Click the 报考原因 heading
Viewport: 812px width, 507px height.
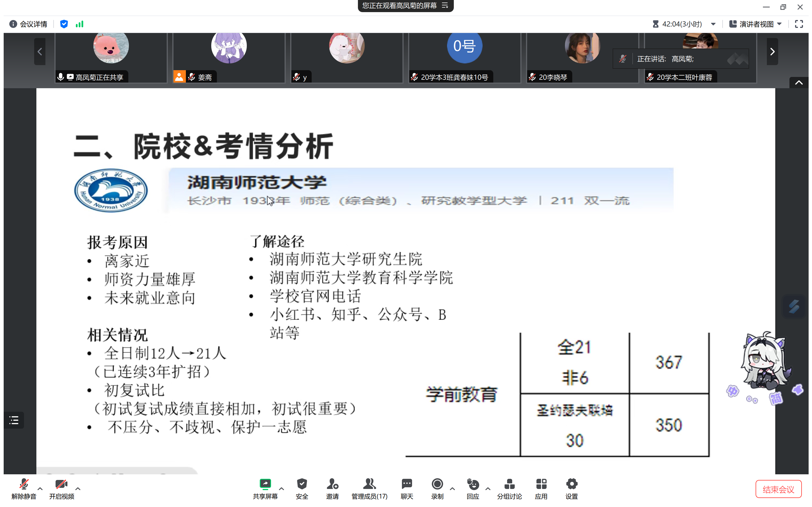117,242
